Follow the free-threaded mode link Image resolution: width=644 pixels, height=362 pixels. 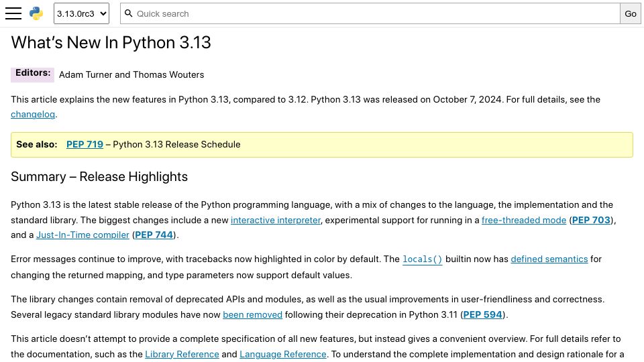[524, 221]
